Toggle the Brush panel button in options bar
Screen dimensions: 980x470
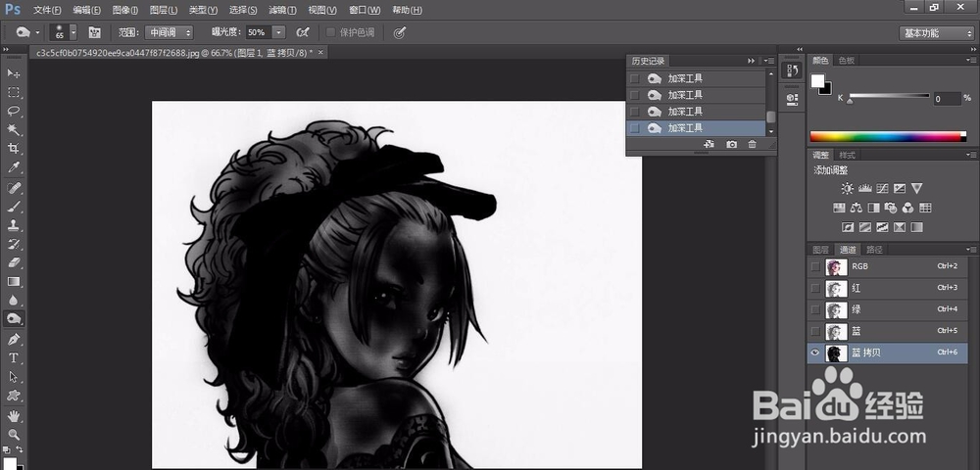click(94, 32)
